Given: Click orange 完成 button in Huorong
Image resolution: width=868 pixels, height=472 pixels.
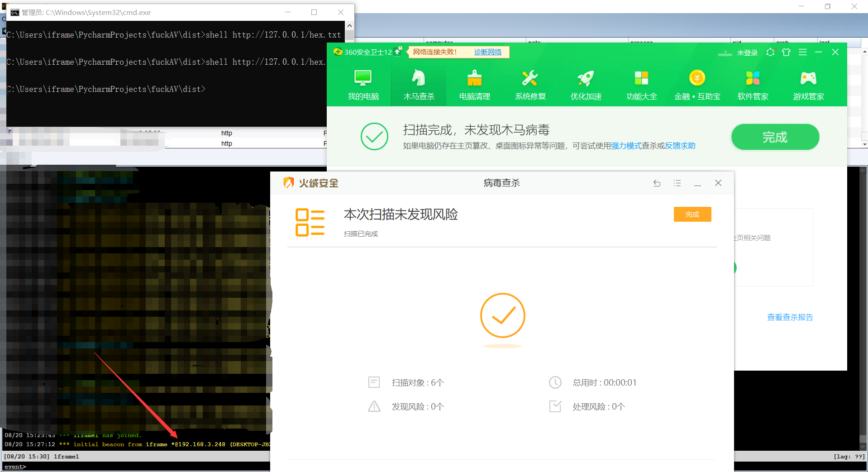Looking at the screenshot, I should point(692,214).
